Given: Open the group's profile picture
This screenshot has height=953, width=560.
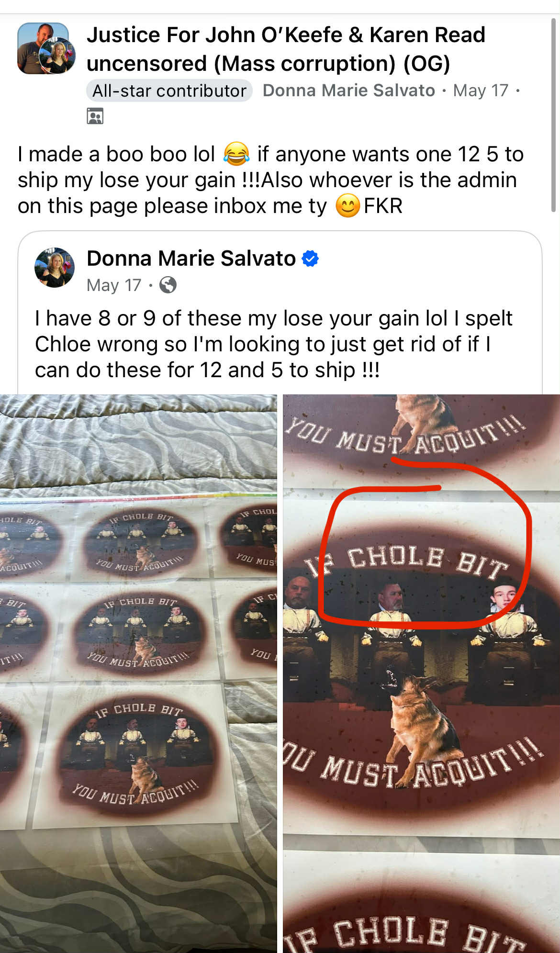Looking at the screenshot, I should tap(43, 48).
